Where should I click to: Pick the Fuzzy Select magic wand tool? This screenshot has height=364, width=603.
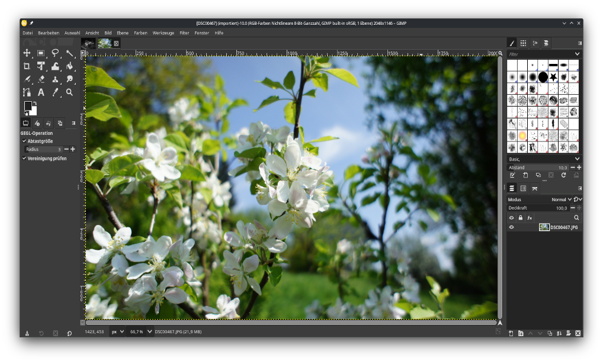69,53
